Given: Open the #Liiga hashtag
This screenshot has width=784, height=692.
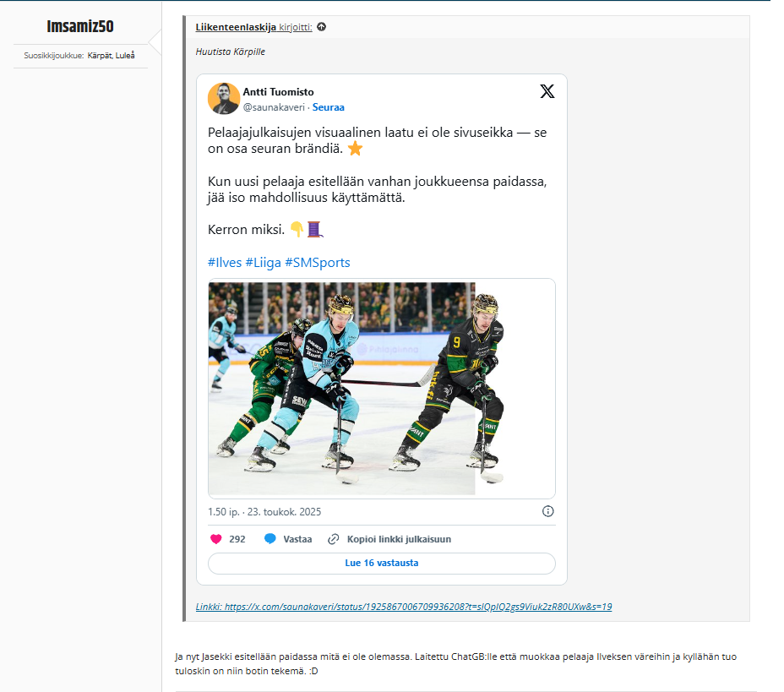Looking at the screenshot, I should coord(263,263).
